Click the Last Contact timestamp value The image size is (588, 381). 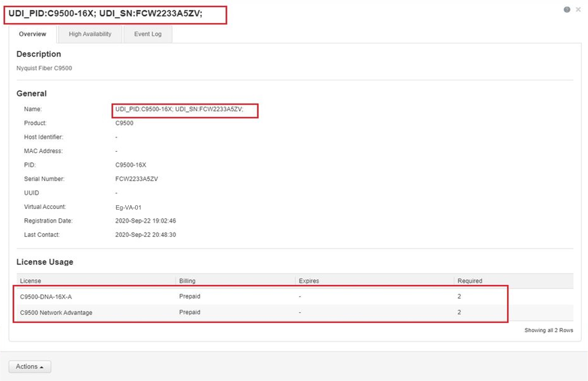[145, 235]
